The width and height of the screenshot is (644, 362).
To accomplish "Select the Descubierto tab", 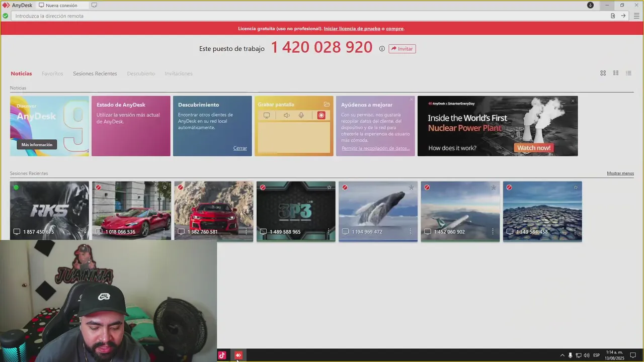I will [141, 73].
